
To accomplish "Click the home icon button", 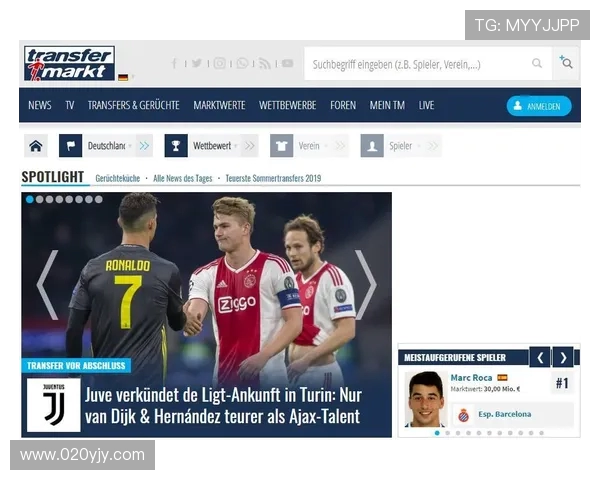I will [36, 146].
